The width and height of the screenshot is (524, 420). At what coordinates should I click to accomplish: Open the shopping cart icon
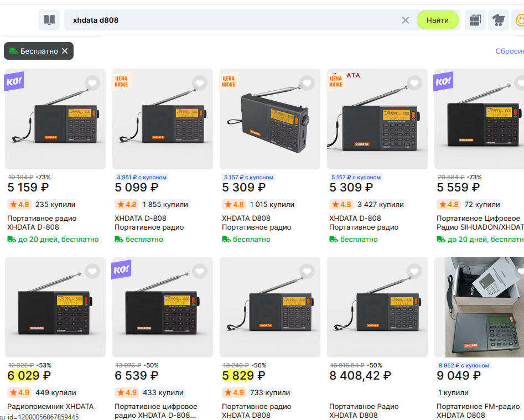[498, 20]
